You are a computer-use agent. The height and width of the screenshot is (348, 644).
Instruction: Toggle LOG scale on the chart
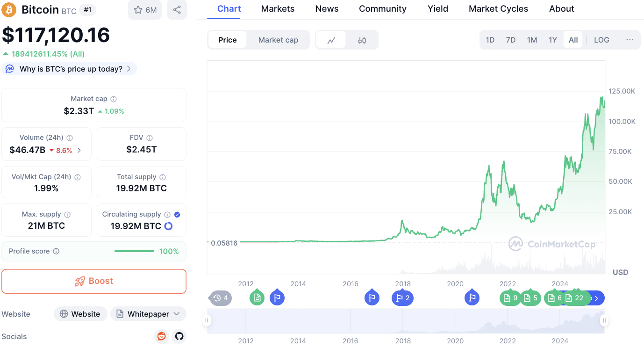tap(601, 40)
